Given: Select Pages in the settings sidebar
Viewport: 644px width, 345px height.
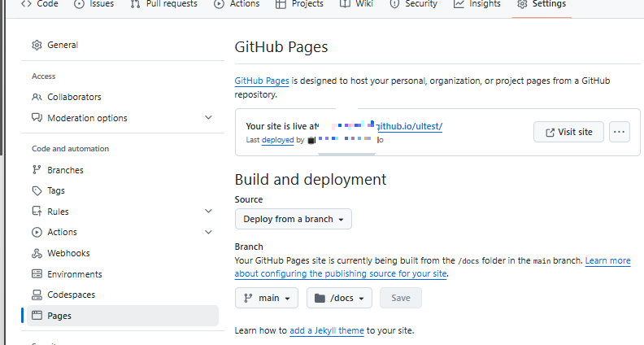Looking at the screenshot, I should click(x=123, y=316).
